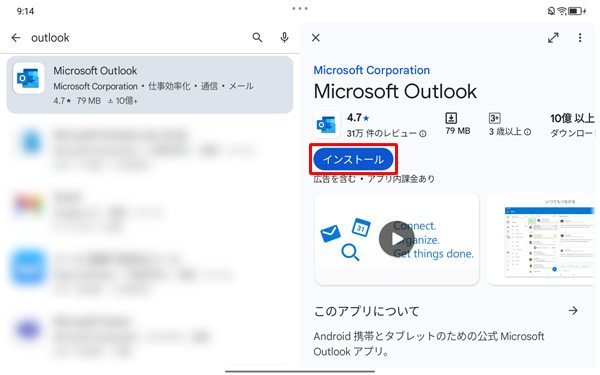Tap the Outlook icon in the results list

[x=28, y=78]
